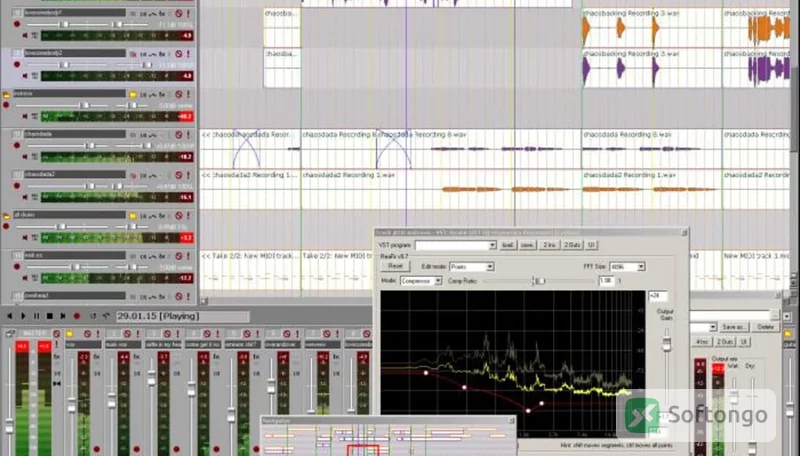Solo the chaosdada track with the exclamation icon

[x=188, y=135]
